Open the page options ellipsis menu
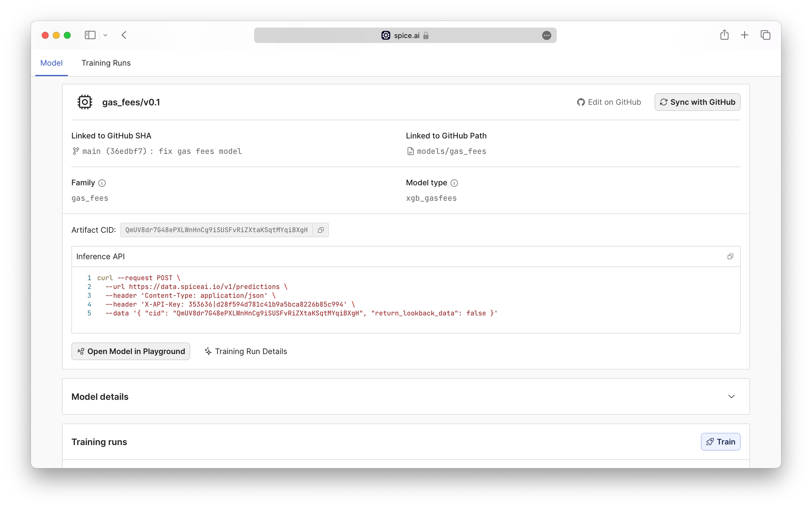Screen dimensions: 812x509 pos(546,35)
